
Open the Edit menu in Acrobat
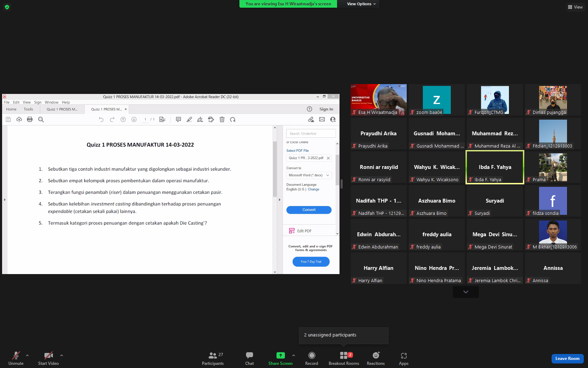coord(16,102)
